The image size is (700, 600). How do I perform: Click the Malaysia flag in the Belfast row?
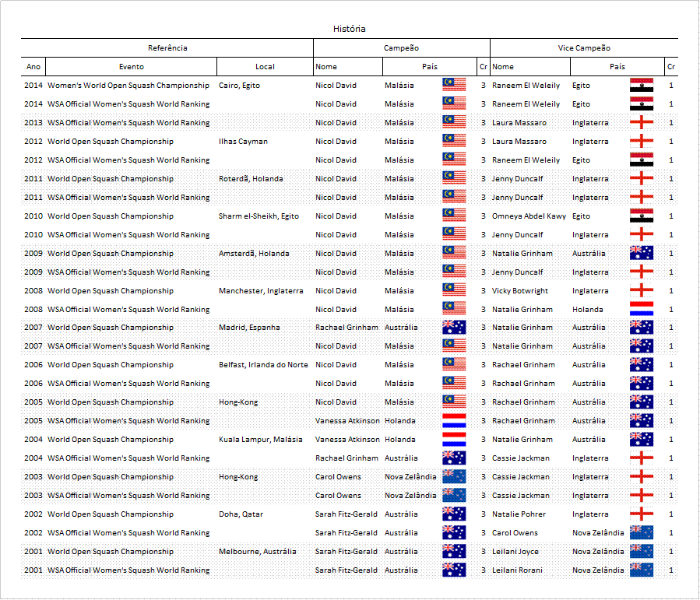point(454,364)
